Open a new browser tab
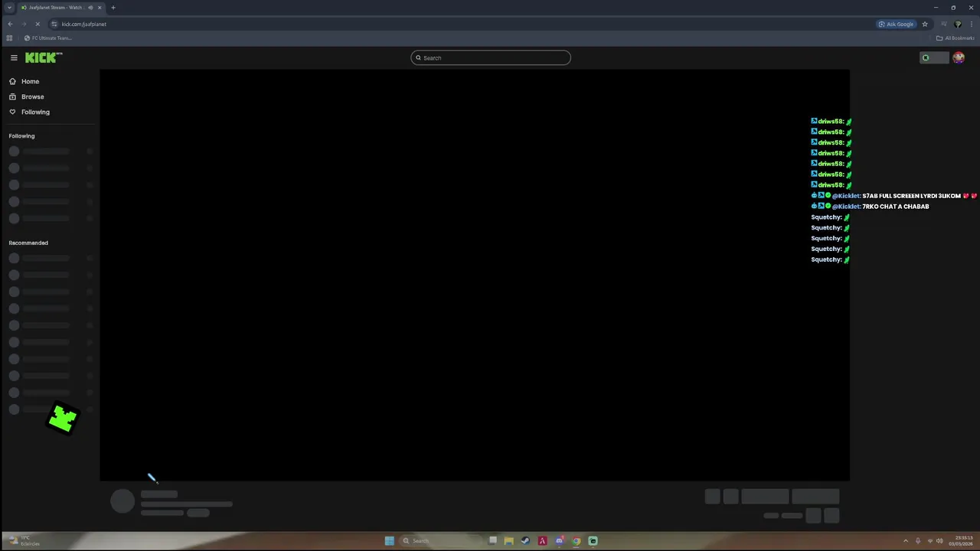This screenshot has height=551, width=980. 113,8
